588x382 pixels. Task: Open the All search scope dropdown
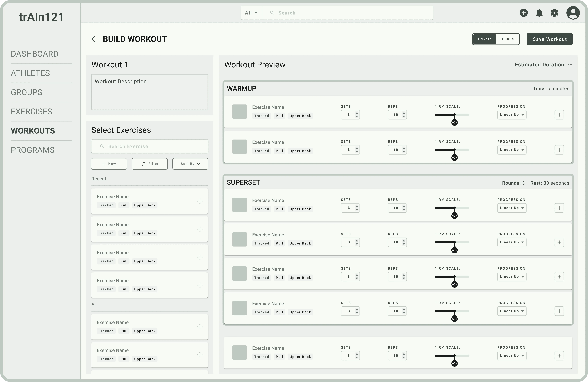251,13
